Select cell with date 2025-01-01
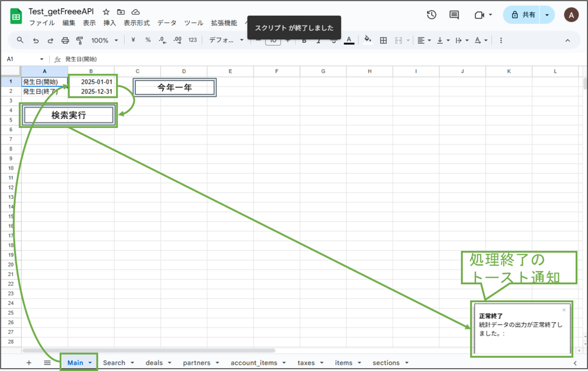The image size is (588, 371). (x=91, y=82)
